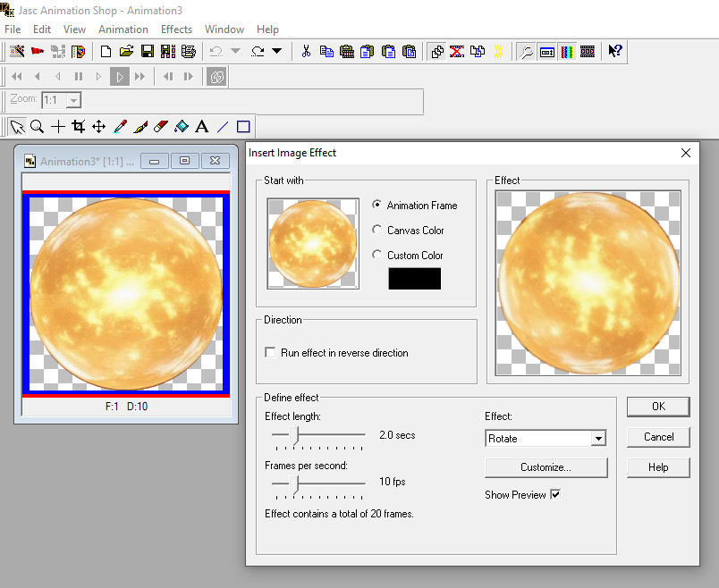
Task: Activate the Mover tool
Action: click(99, 127)
